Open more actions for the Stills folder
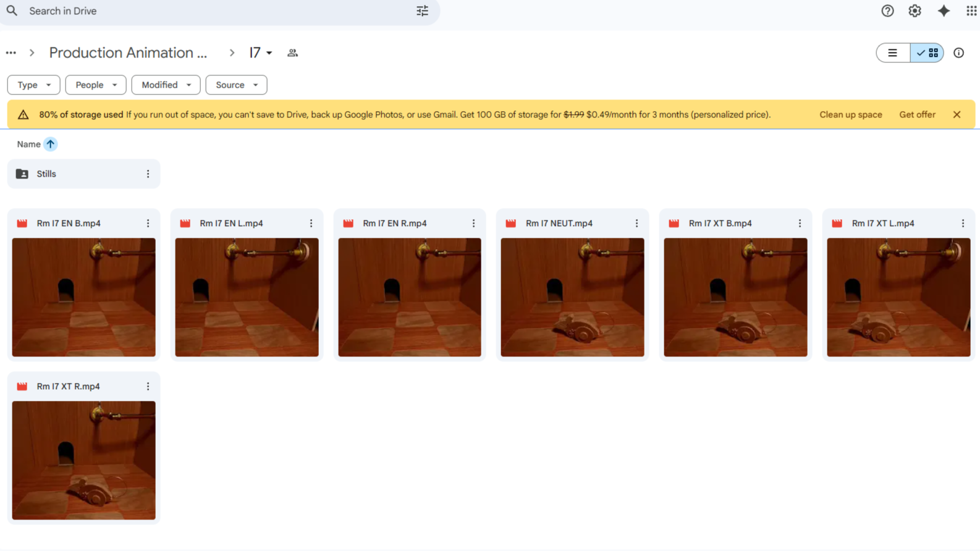Viewport: 980px width, 551px height. click(x=148, y=174)
